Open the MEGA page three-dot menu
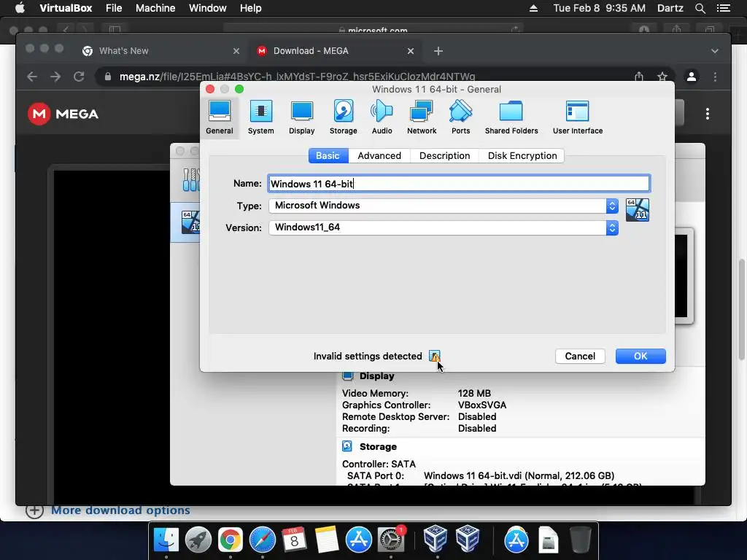This screenshot has width=747, height=560. [x=708, y=114]
